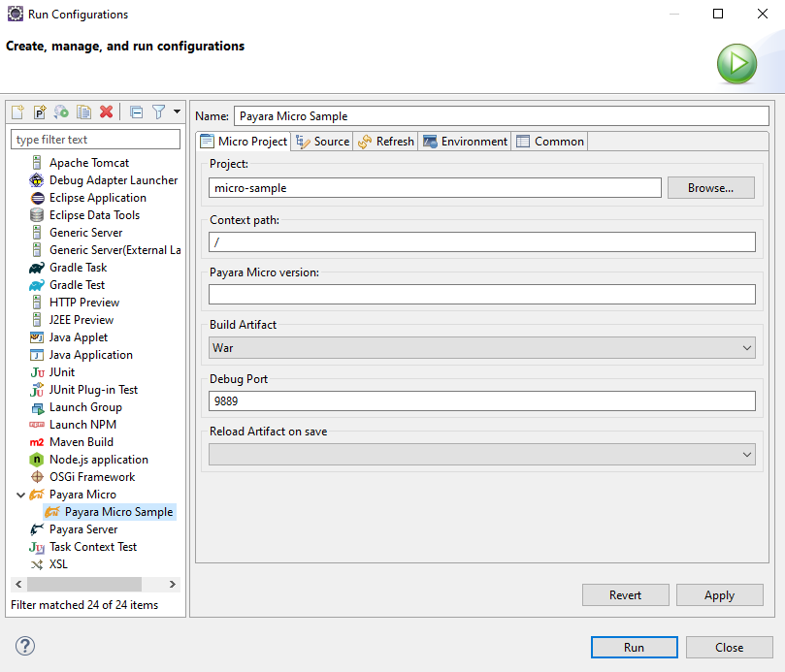Click the green run arrow banner icon
The height and width of the screenshot is (672, 785).
point(736,63)
